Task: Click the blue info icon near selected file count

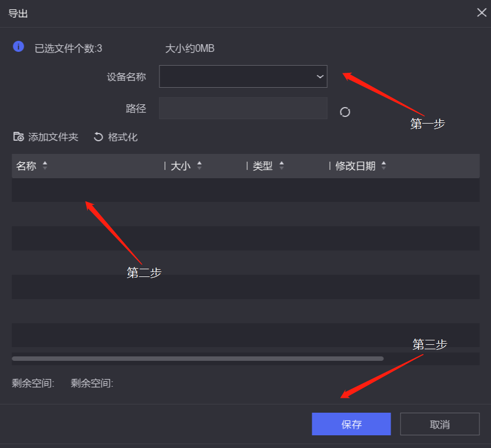Action: click(x=18, y=47)
